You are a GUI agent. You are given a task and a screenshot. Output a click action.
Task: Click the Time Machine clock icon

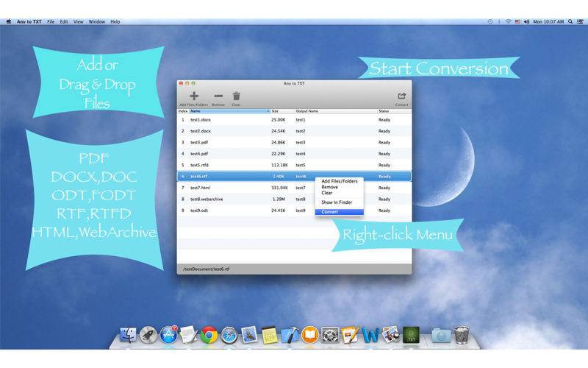tap(490, 22)
